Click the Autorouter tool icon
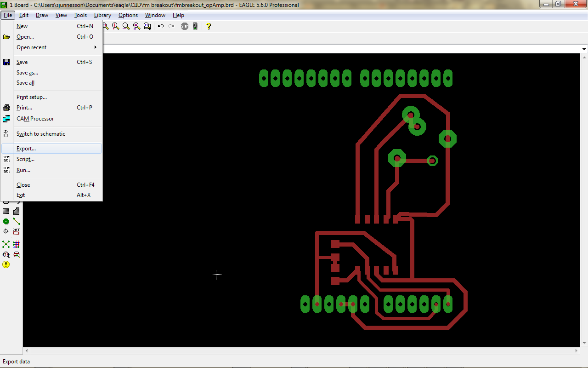Viewport: 588px width, 368px height. (17, 244)
